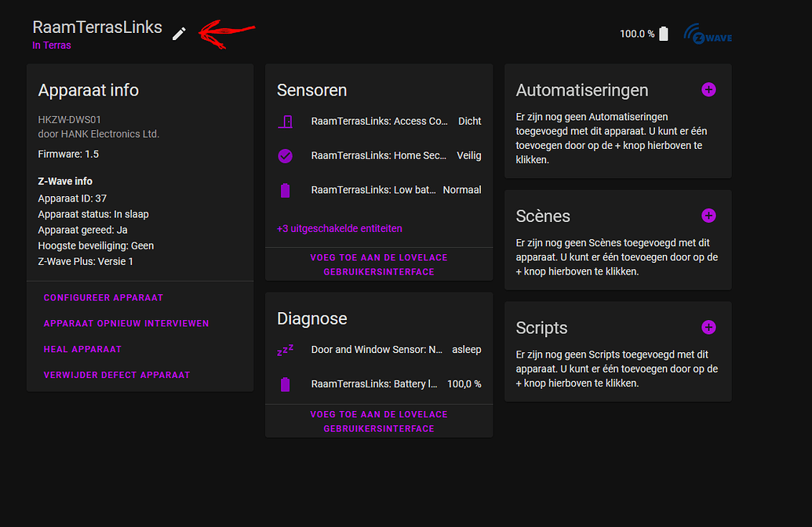Image resolution: width=812 pixels, height=527 pixels.
Task: Click the Z-Wave logo icon
Action: (x=708, y=34)
